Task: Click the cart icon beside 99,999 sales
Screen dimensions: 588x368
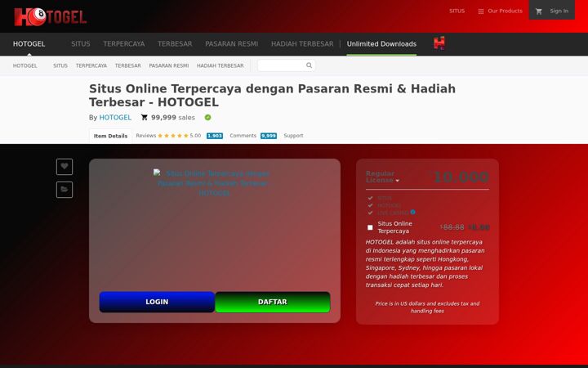Action: [x=145, y=118]
